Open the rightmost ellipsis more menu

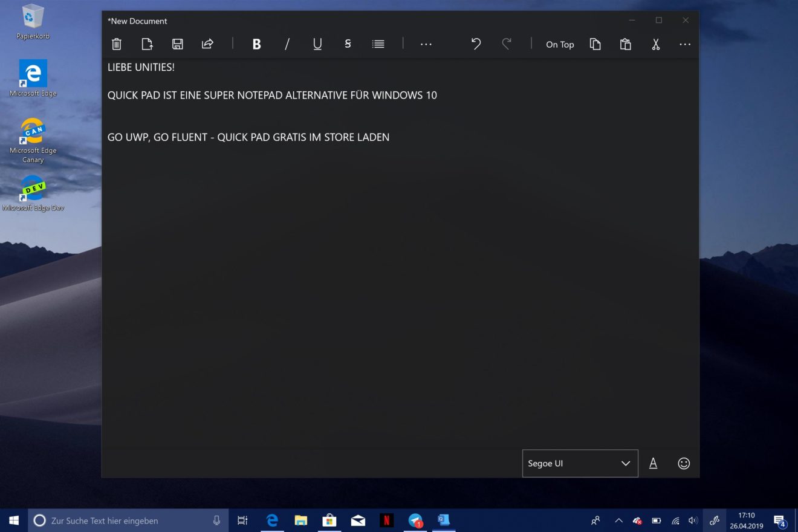point(685,44)
